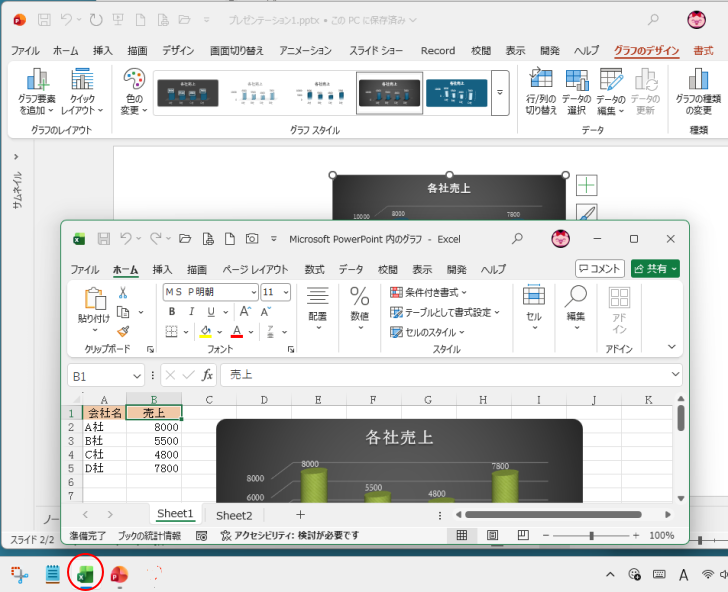The image size is (728, 592).
Task: Click Increase Font Size icon in Excel
Action: click(245, 312)
